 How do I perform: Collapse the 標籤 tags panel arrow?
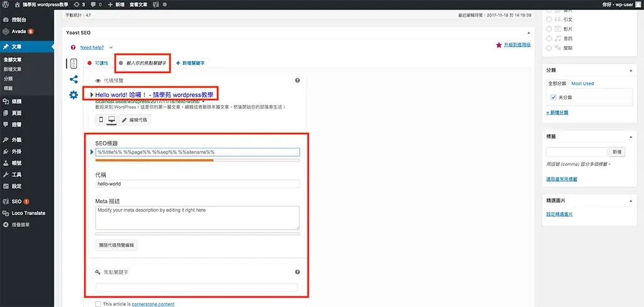click(x=631, y=136)
